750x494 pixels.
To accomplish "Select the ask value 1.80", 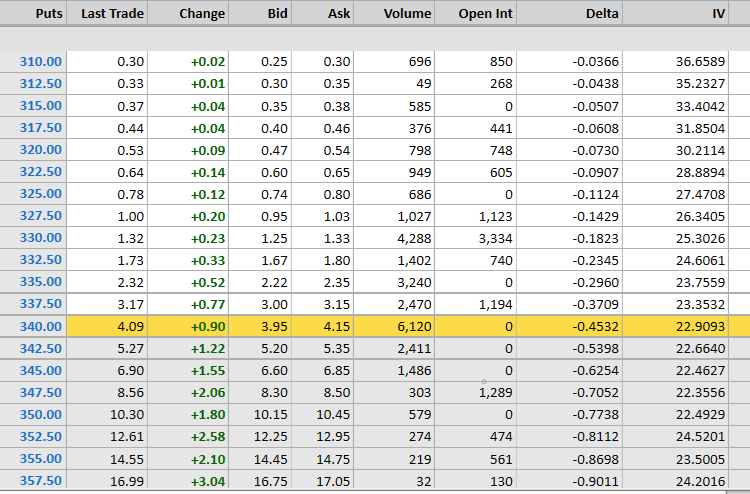I will click(337, 260).
